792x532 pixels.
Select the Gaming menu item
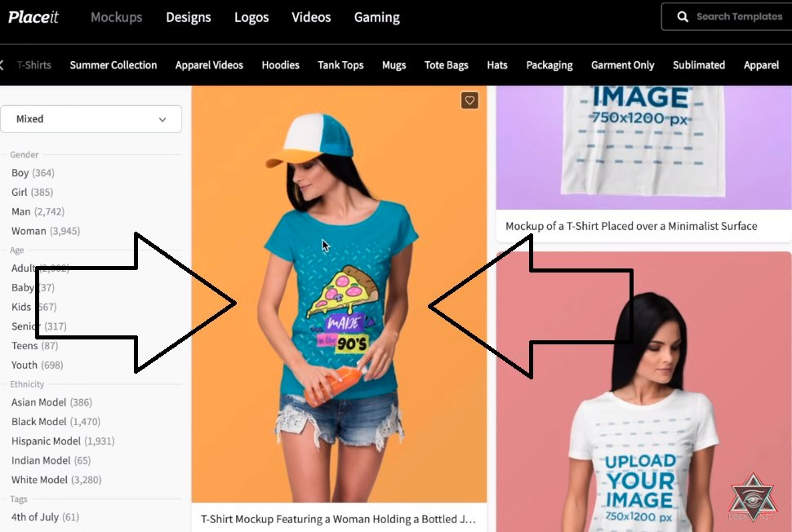(x=376, y=17)
